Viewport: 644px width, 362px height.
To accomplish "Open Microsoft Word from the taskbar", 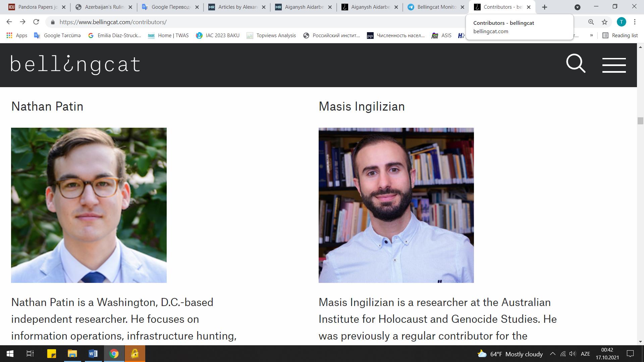I will [x=93, y=354].
